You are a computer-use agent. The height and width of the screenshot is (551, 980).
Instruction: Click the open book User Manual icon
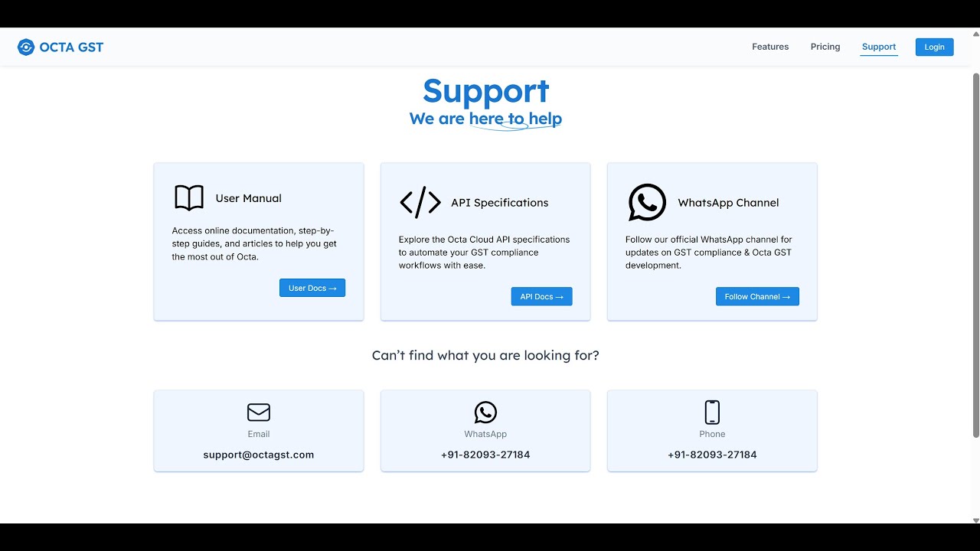(189, 198)
